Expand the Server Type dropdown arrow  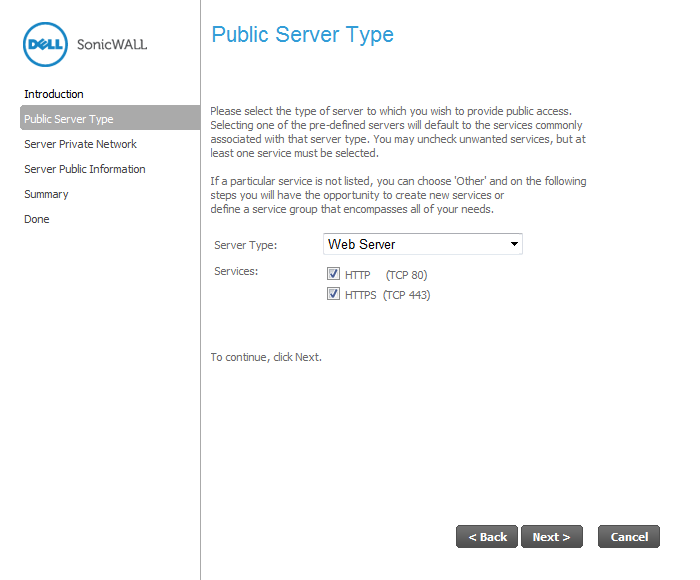point(514,244)
